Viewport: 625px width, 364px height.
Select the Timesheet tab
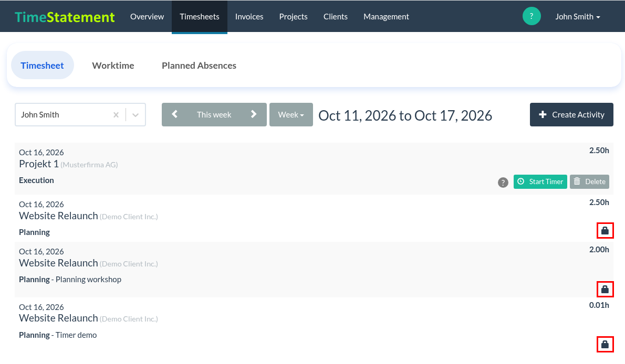(x=42, y=66)
